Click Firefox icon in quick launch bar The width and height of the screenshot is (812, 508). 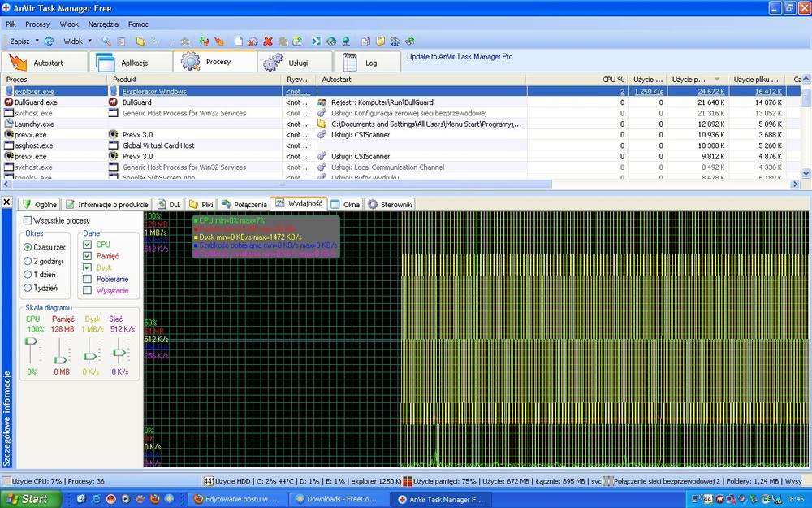pyautogui.click(x=154, y=499)
